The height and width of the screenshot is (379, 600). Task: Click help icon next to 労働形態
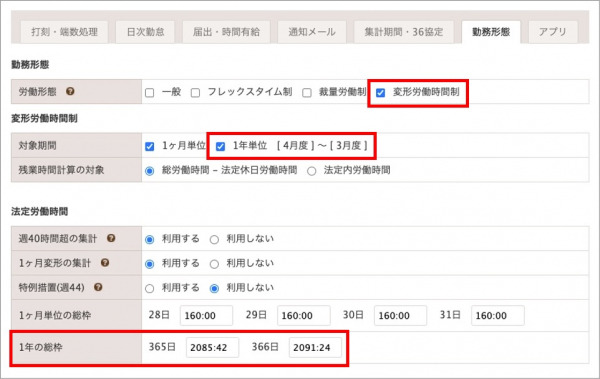point(70,91)
